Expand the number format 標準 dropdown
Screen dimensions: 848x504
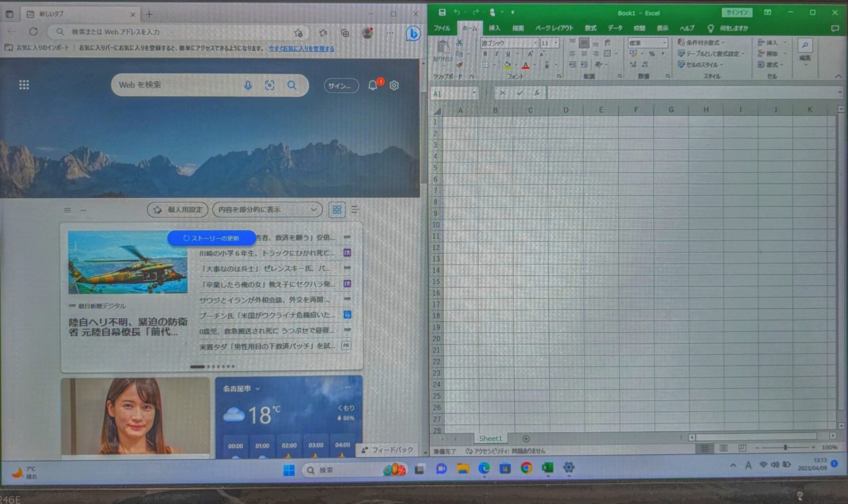click(664, 43)
